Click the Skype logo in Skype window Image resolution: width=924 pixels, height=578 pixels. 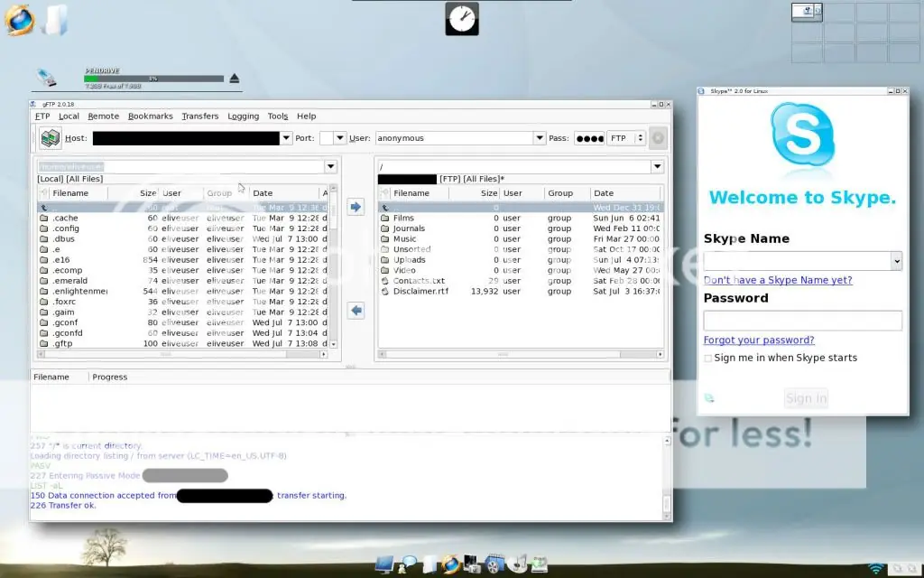point(802,135)
